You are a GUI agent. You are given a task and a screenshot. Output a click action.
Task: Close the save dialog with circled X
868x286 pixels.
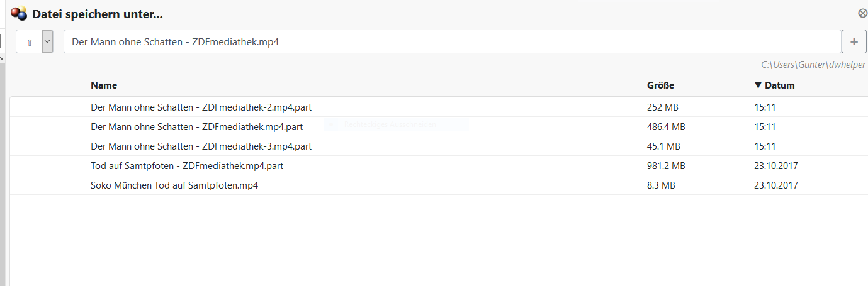point(862,13)
